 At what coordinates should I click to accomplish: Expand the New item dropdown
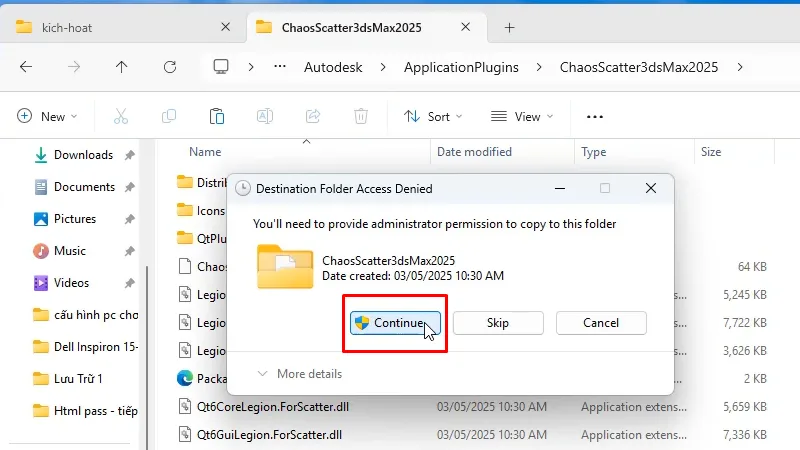[x=47, y=117]
